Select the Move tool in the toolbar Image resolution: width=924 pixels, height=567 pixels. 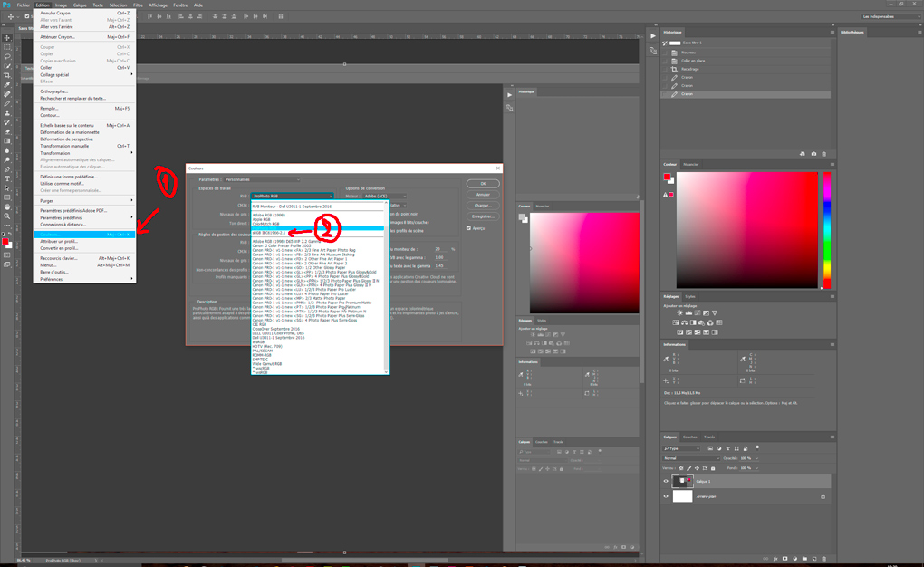[x=7, y=38]
